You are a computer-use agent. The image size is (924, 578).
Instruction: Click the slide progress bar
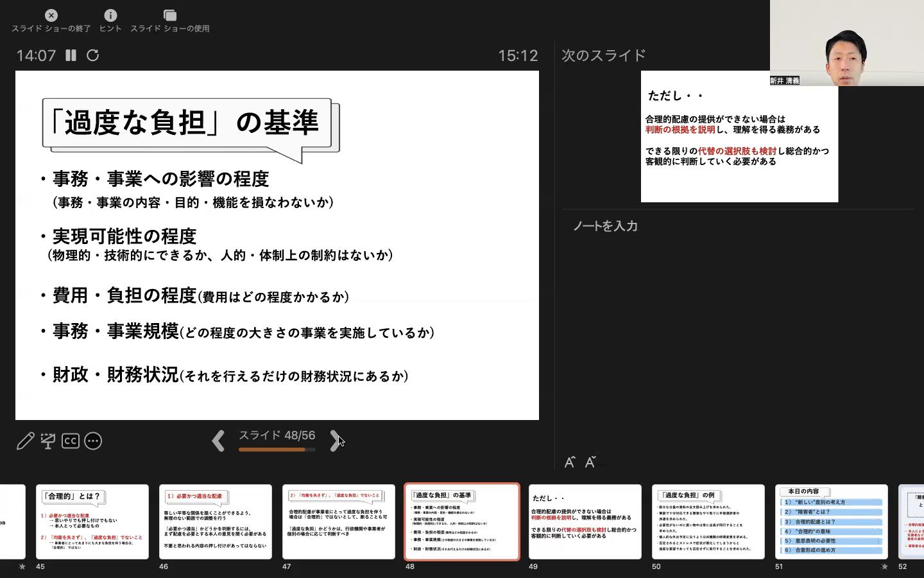[277, 450]
